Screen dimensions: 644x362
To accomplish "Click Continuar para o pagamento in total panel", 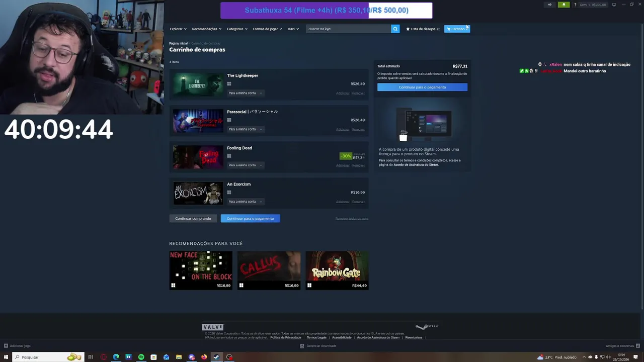I will pos(422,87).
